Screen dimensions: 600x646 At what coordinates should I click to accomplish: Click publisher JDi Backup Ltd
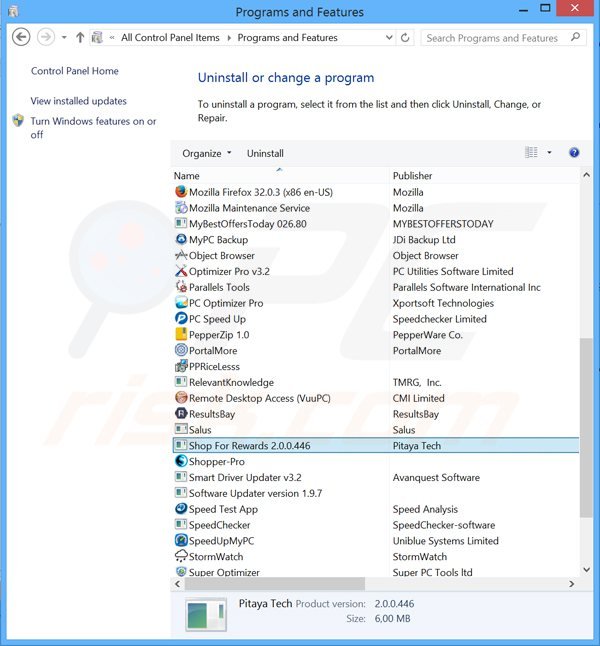(424, 239)
